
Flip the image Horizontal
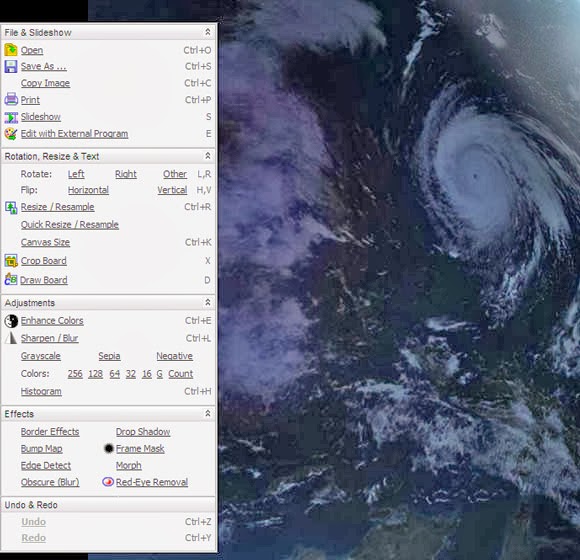[x=88, y=190]
